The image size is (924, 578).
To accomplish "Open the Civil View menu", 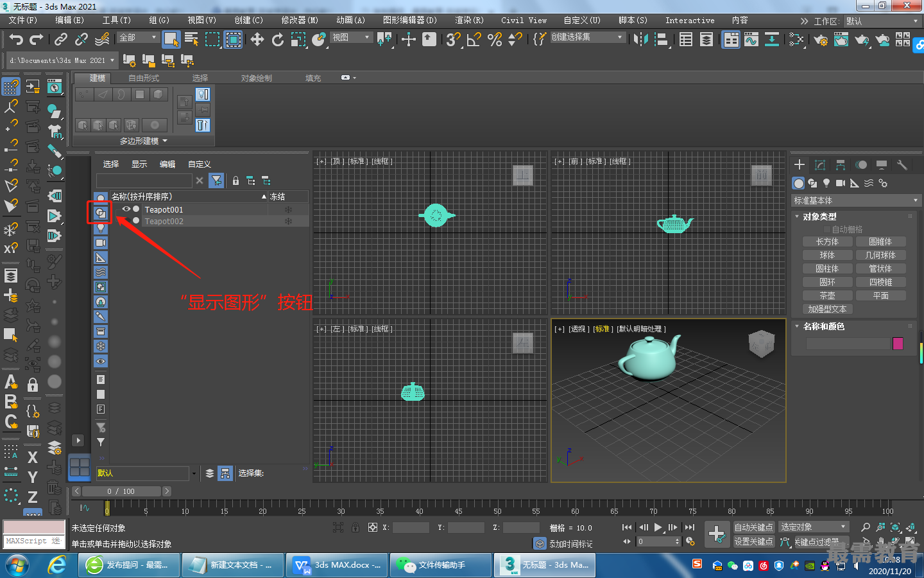I will pyautogui.click(x=524, y=21).
